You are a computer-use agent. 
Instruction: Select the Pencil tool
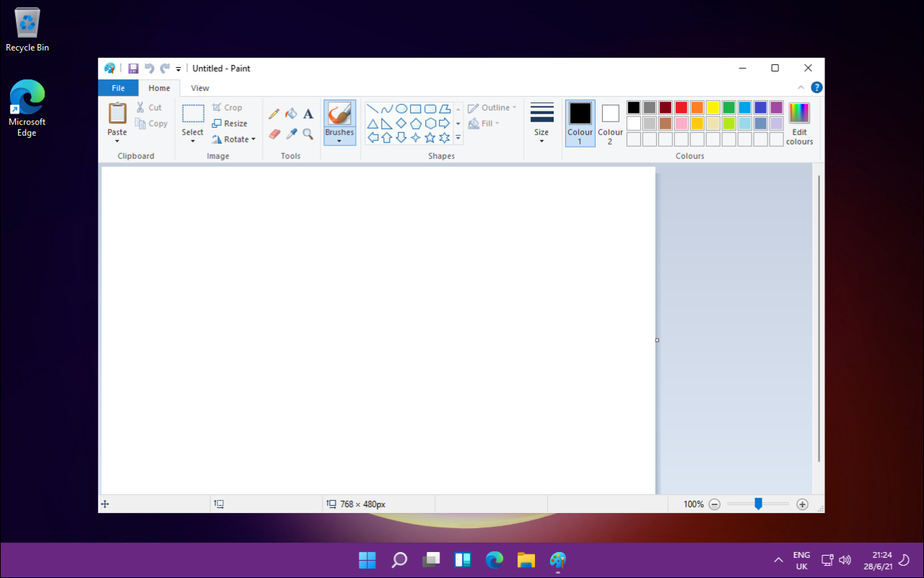pos(274,113)
